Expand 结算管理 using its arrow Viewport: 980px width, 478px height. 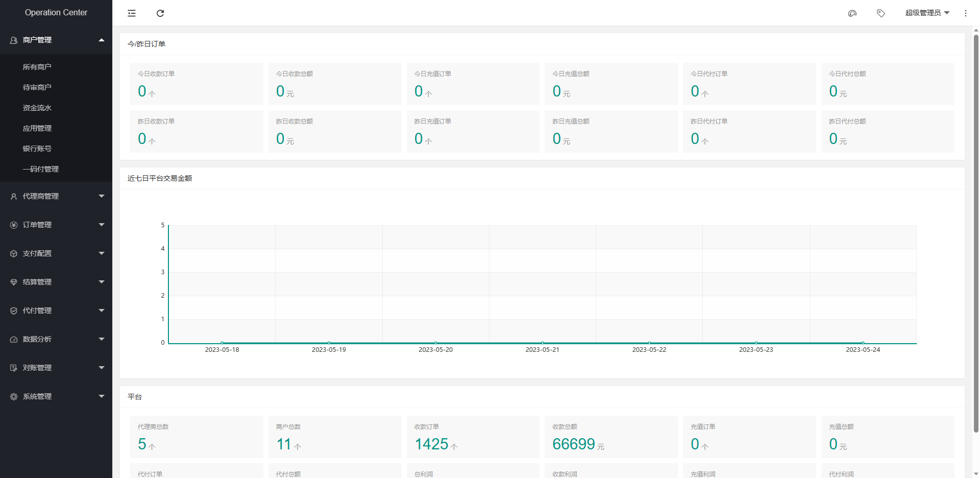point(102,282)
